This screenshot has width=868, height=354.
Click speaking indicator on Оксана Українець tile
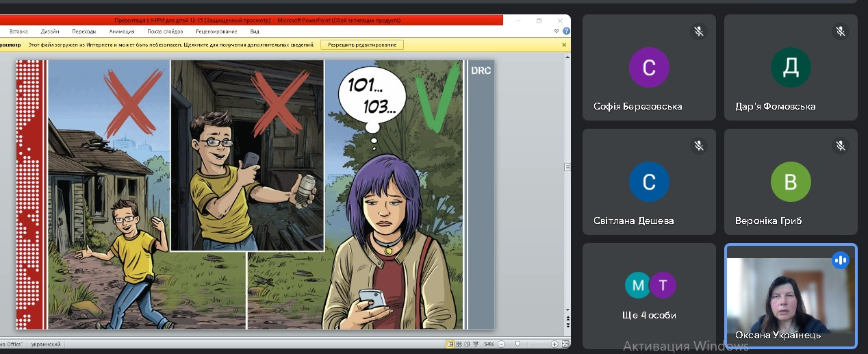(x=841, y=260)
